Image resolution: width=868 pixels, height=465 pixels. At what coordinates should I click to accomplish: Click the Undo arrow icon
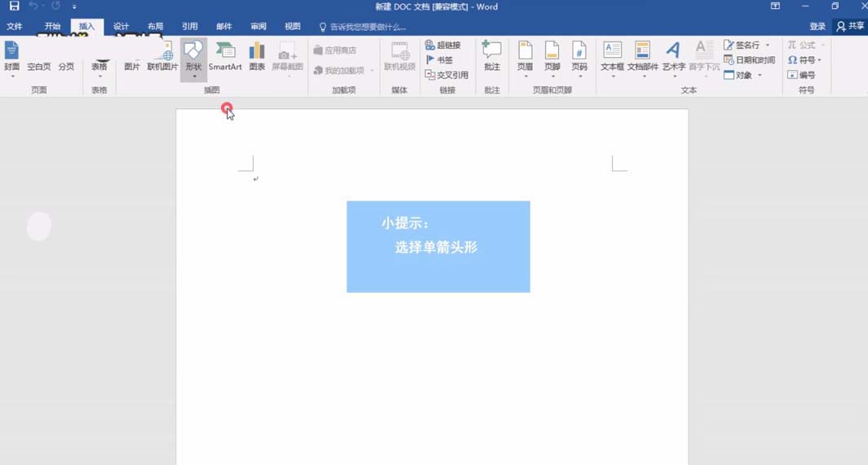click(33, 6)
